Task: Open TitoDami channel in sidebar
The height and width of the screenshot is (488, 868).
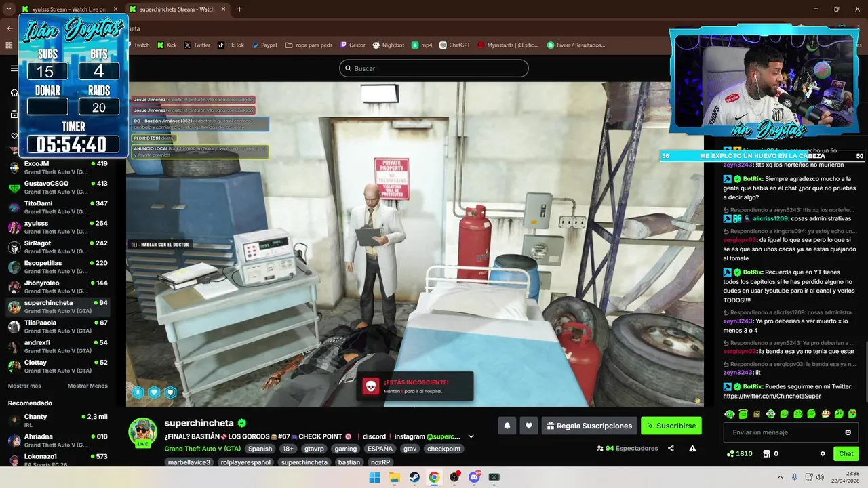Action: (59, 207)
